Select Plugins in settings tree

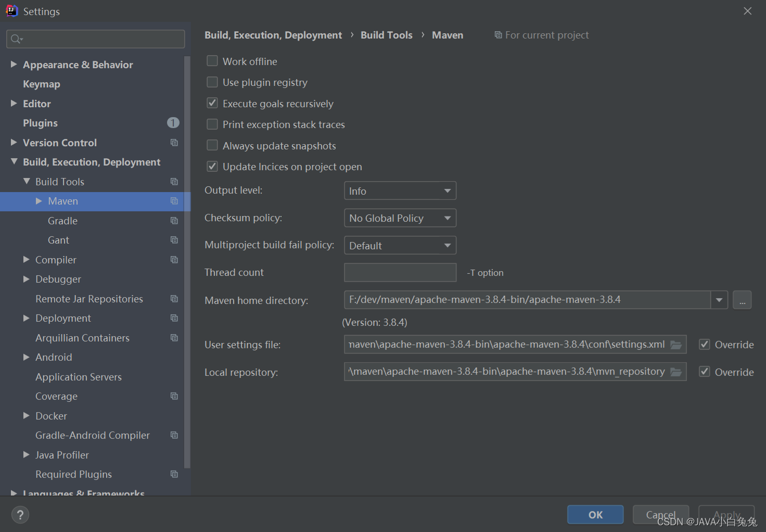pos(40,123)
